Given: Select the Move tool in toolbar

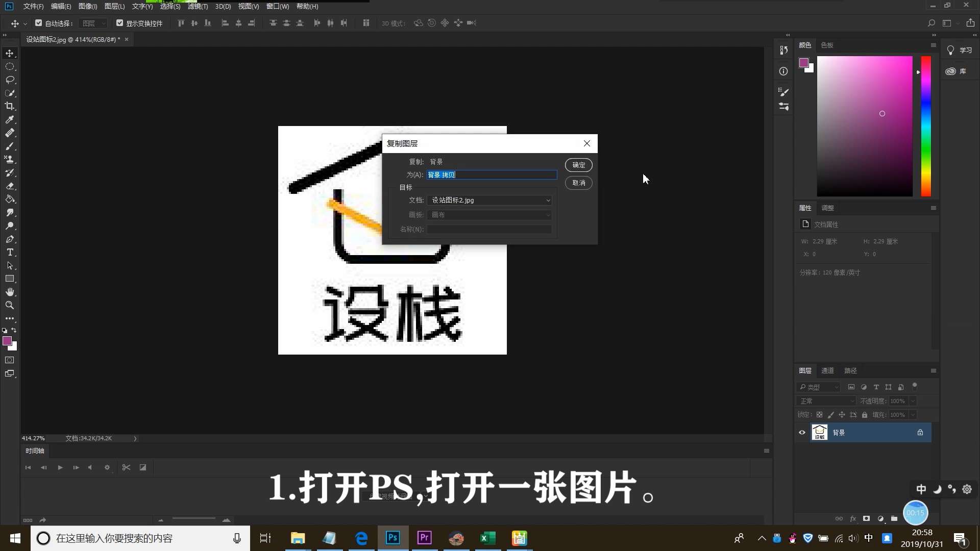Looking at the screenshot, I should pos(10,54).
